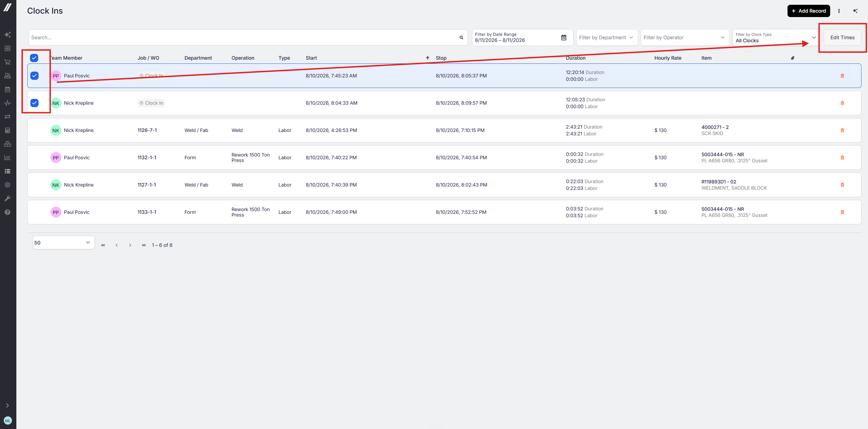The image size is (868, 429).
Task: Click the sparkles assistant icon at top right
Action: (855, 11)
